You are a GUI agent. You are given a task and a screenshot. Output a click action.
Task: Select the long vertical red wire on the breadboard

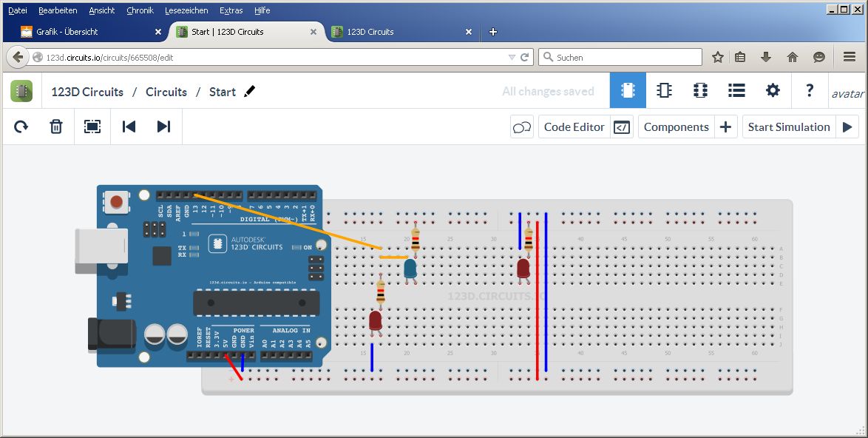tap(537, 300)
